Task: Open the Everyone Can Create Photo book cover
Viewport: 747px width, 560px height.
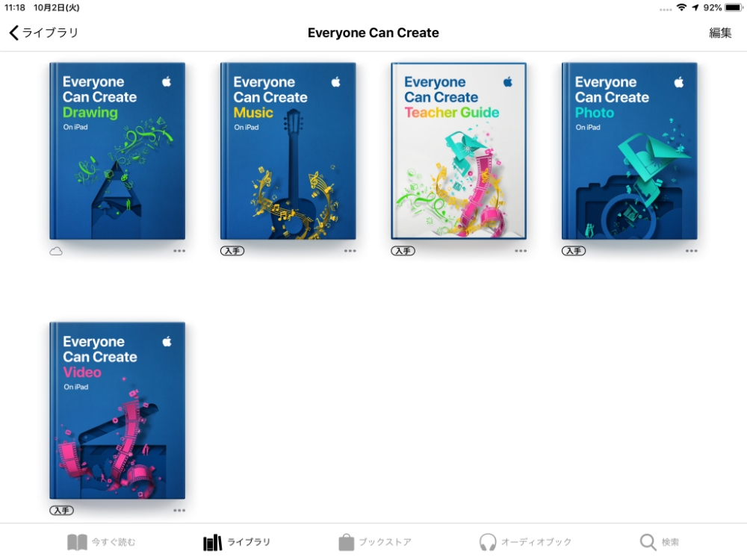Action: (629, 151)
